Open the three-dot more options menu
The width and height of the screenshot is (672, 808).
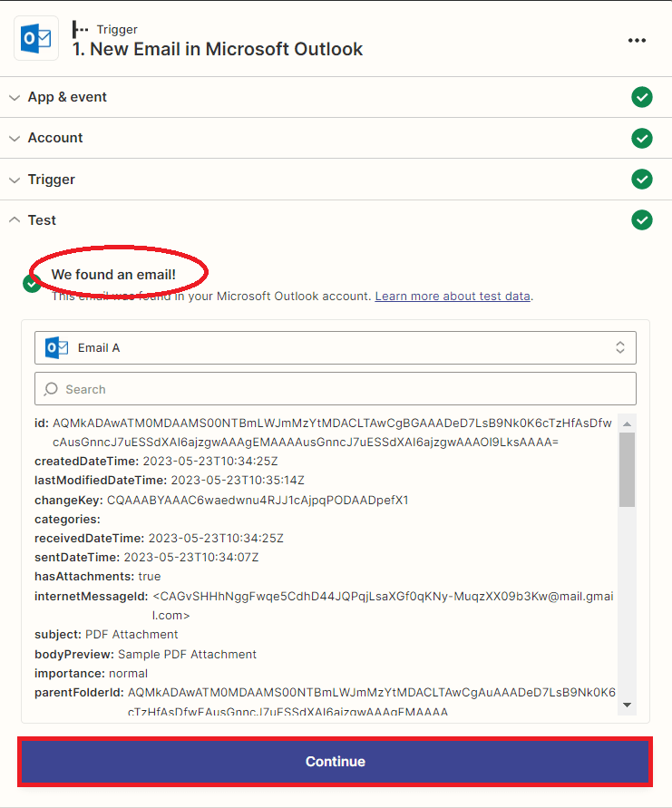[637, 40]
